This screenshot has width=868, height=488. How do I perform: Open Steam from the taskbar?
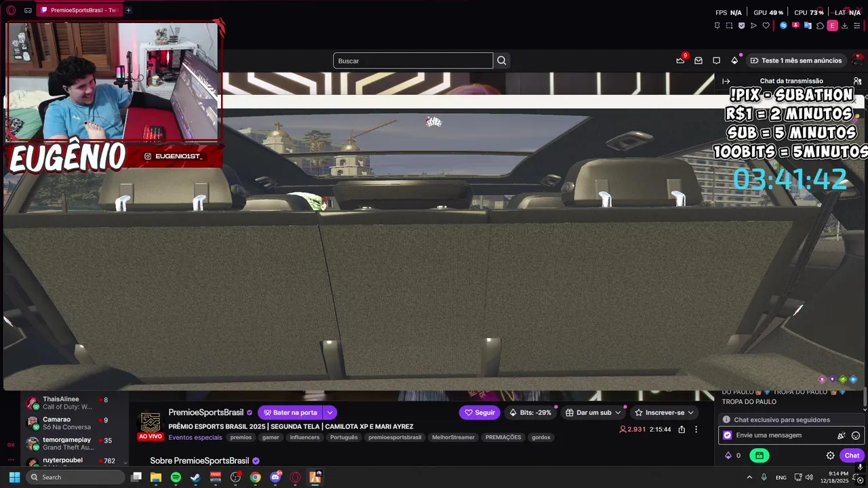click(x=195, y=477)
